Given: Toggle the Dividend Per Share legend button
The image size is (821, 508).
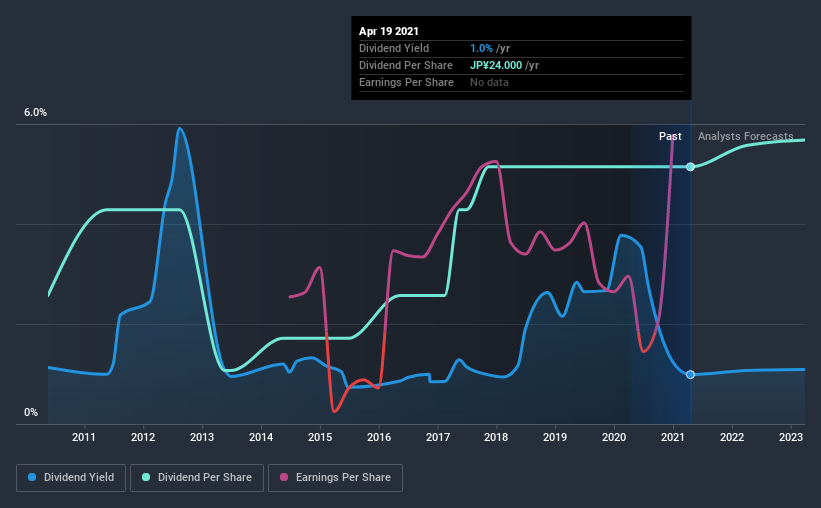Looking at the screenshot, I should 197,478.
